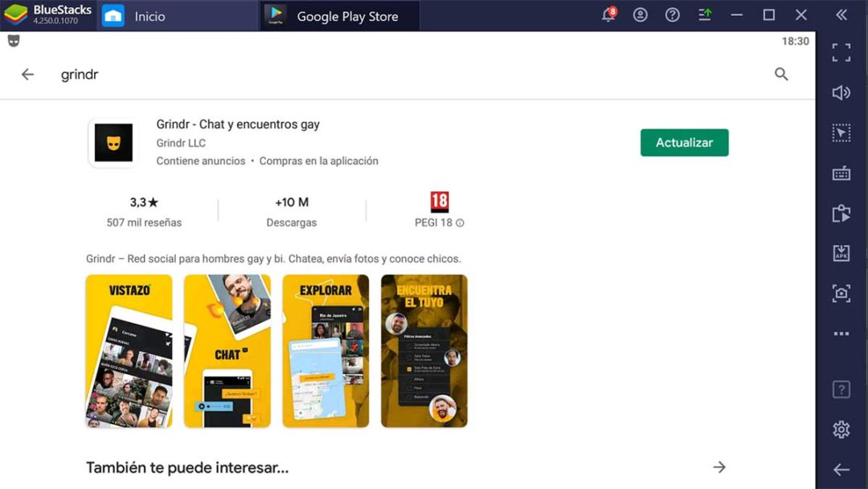Open BlueStacks settings gear

tap(841, 429)
